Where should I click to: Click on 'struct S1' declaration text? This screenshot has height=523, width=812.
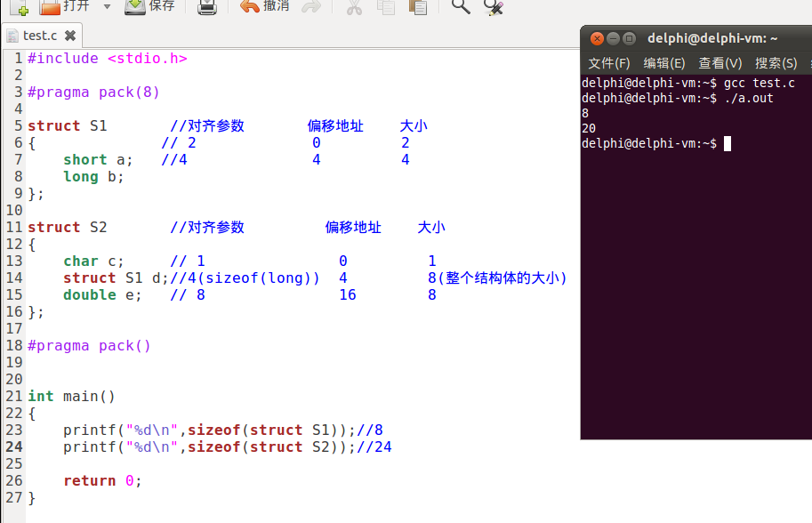68,125
